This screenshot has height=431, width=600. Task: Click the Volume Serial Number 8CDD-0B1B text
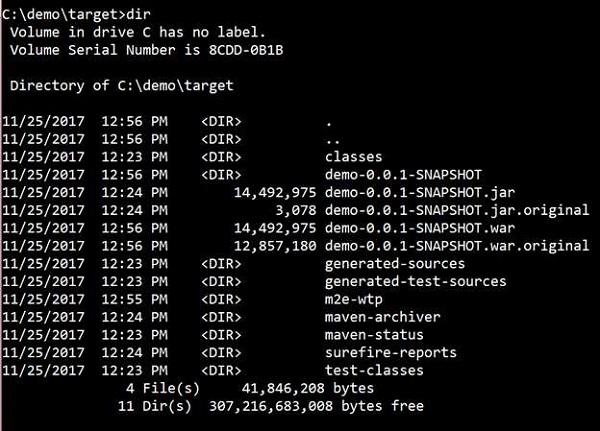pyautogui.click(x=147, y=50)
